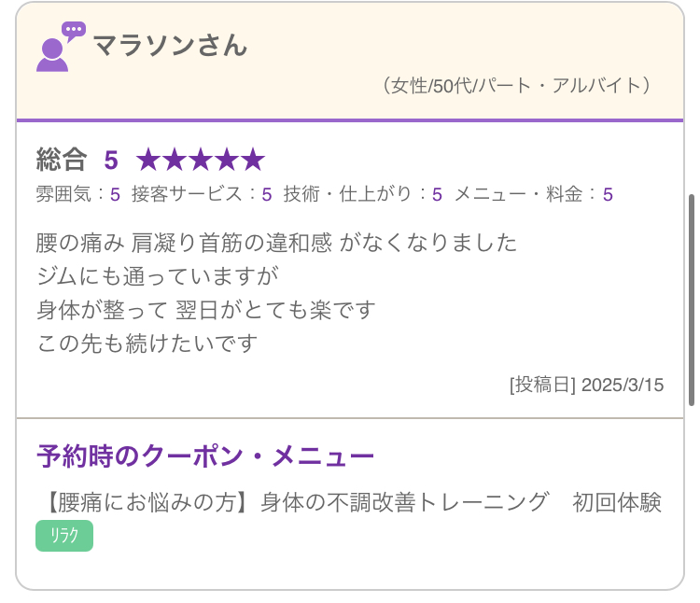Image resolution: width=700 pixels, height=603 pixels.
Task: Click the first star in the rating
Action: tap(148, 160)
